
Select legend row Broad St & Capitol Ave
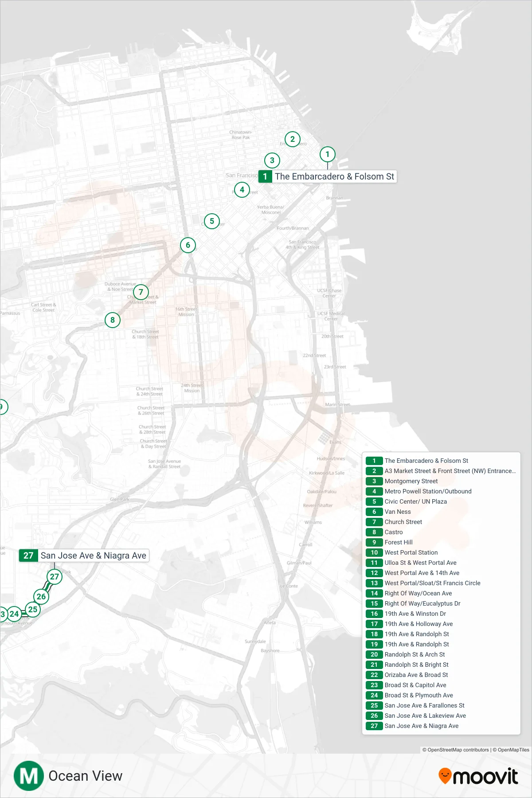click(441, 685)
